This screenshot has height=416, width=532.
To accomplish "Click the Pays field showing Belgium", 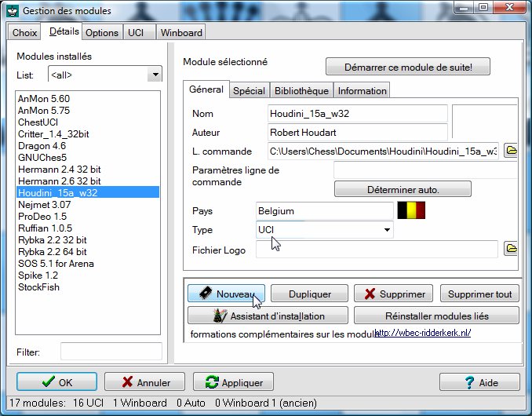I will pos(324,210).
